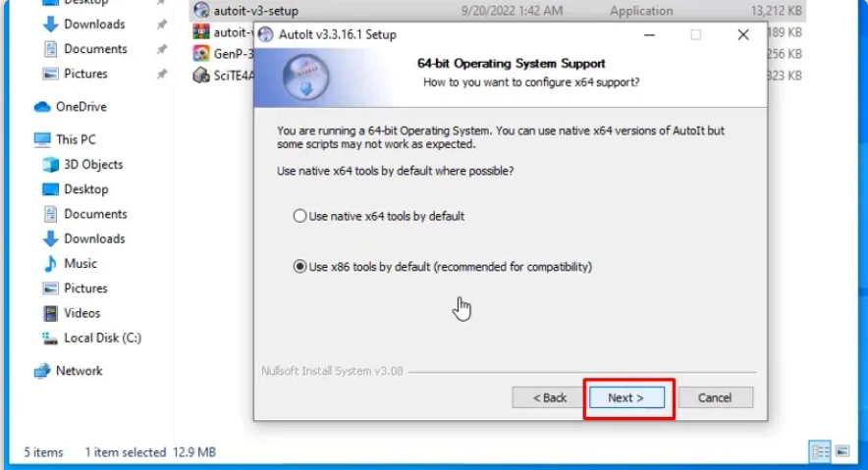Open the 3D Objects folder icon
868x470 pixels.
[x=50, y=164]
